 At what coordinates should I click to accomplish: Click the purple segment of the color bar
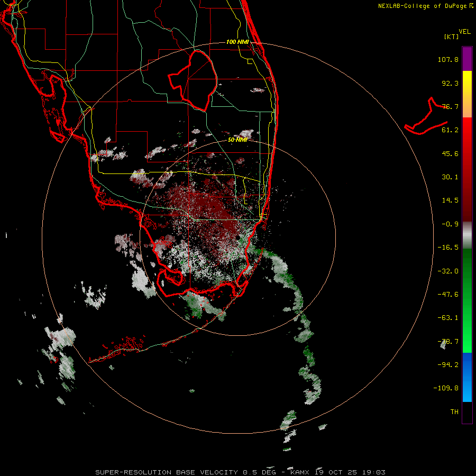pos(467,59)
